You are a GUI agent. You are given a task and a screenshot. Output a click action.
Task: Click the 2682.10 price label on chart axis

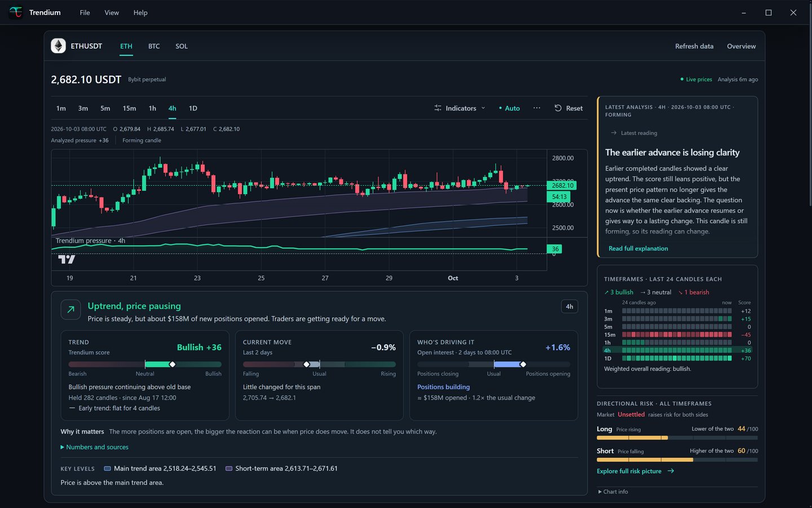point(562,185)
